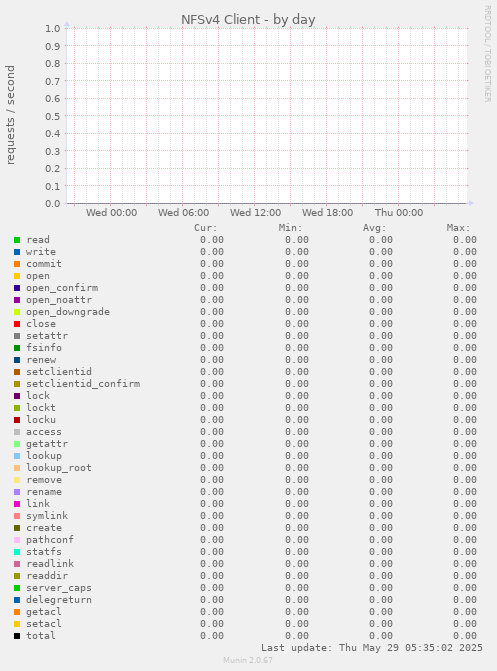Select the open_downgrade legend label

point(68,312)
